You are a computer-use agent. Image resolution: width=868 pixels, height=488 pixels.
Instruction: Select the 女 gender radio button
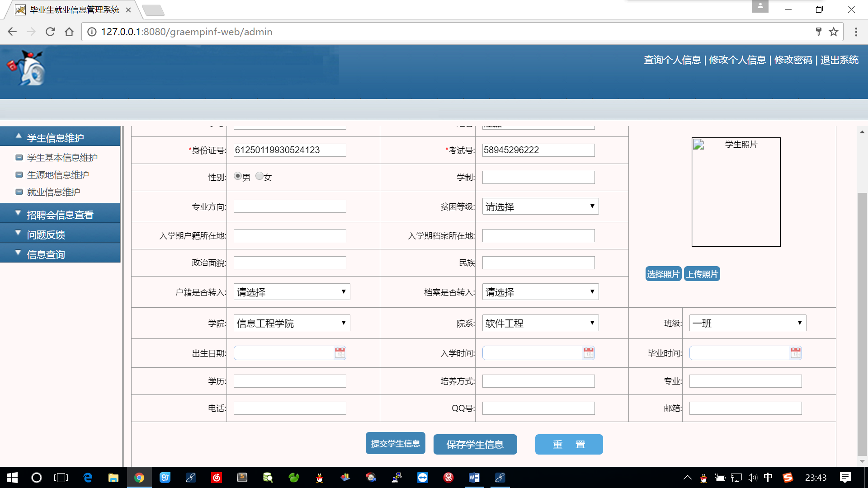point(259,176)
